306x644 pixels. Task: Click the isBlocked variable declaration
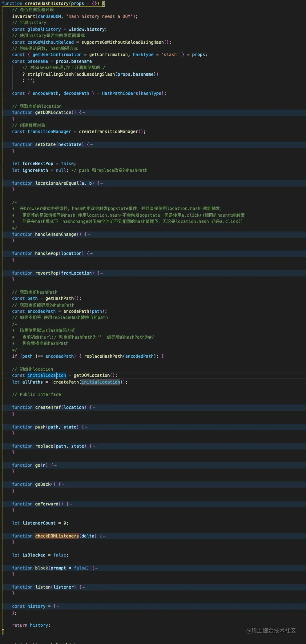pos(34,555)
